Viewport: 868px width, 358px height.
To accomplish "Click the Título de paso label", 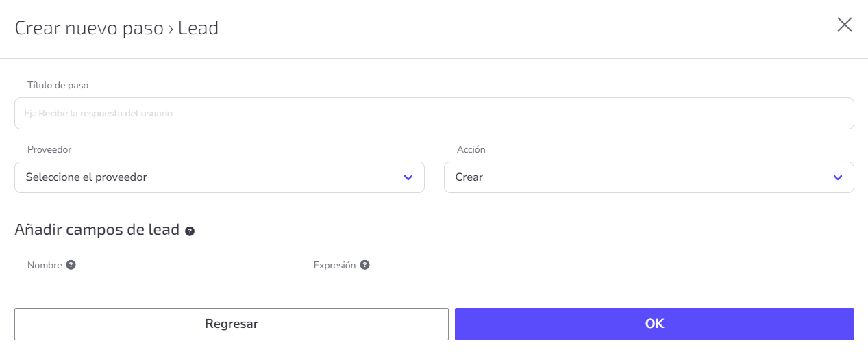I will 58,86.
